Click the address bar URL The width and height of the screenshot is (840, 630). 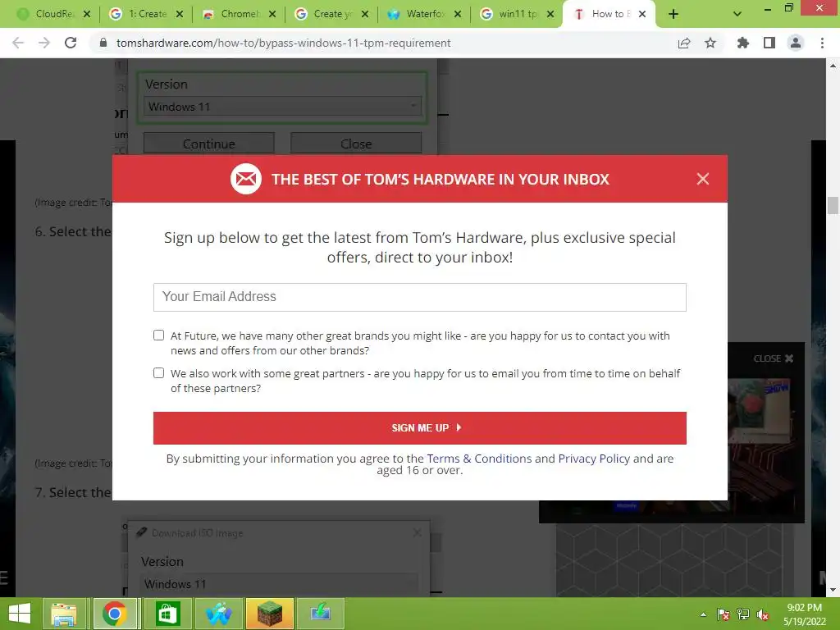[x=283, y=43]
